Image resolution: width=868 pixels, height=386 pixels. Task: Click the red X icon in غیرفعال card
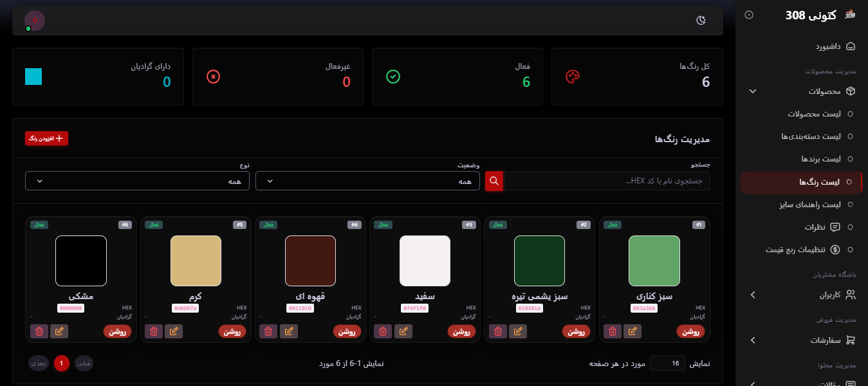(214, 77)
